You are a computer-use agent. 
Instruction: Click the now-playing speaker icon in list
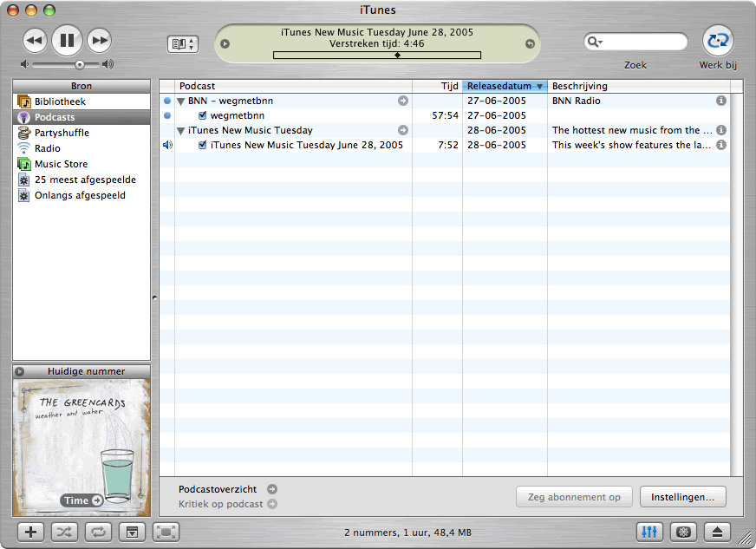coord(167,145)
